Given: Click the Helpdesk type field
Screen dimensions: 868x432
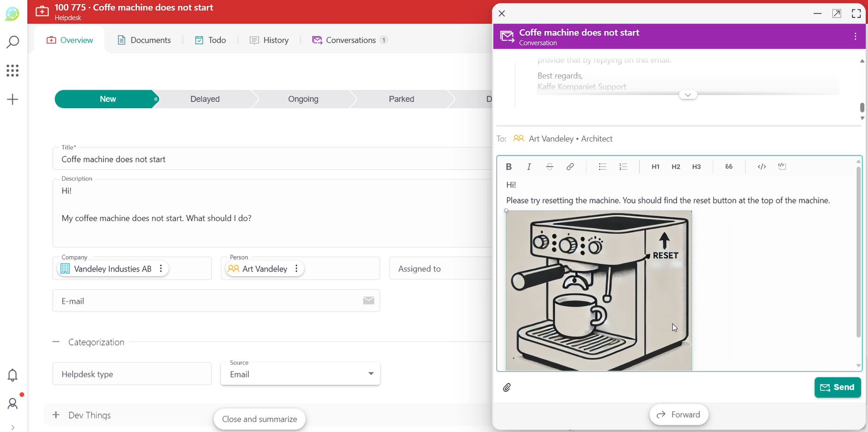Looking at the screenshot, I should coord(132,374).
